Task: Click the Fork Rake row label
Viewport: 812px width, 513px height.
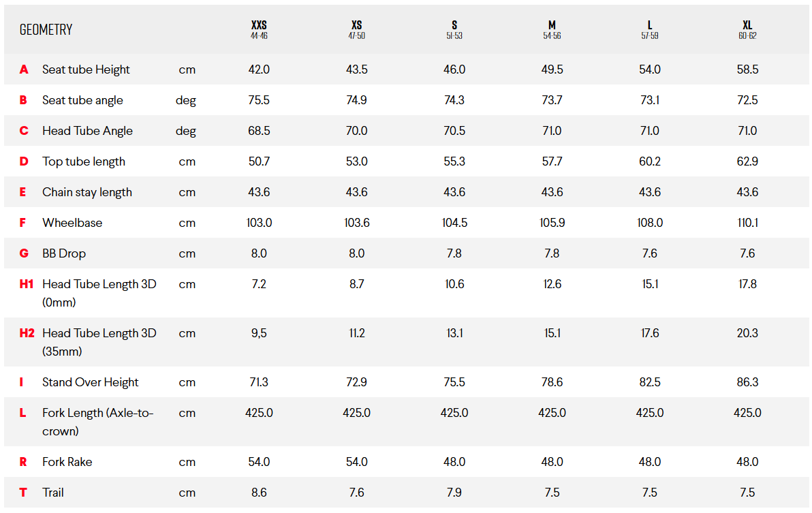Action: [67, 462]
